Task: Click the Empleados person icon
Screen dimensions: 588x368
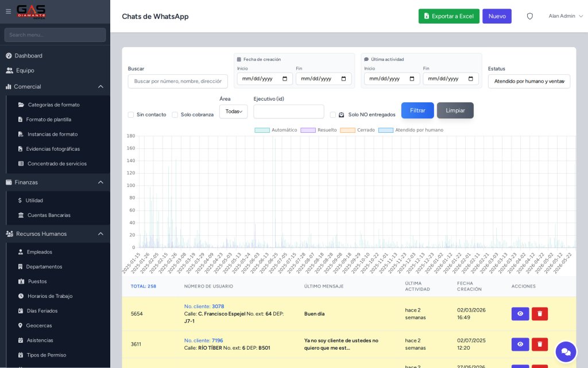Action: pos(21,252)
